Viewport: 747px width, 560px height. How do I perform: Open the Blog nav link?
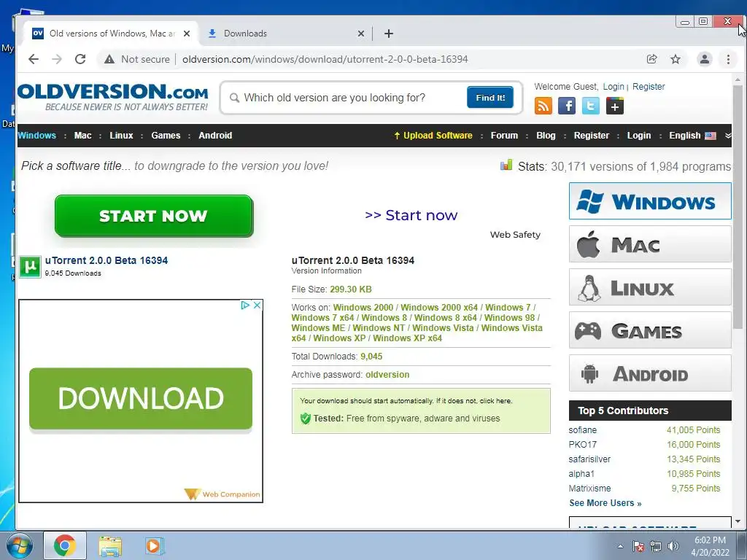546,135
